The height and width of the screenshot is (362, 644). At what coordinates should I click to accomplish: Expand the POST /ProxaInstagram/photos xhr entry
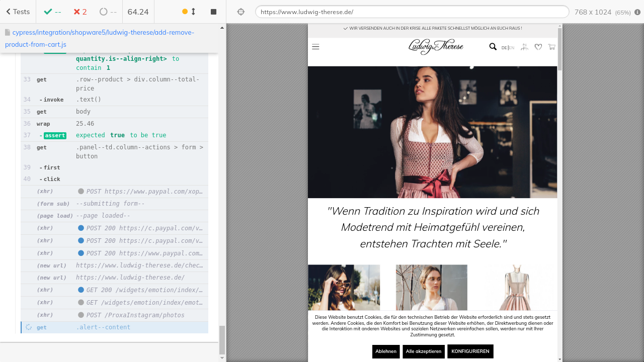tap(135, 315)
